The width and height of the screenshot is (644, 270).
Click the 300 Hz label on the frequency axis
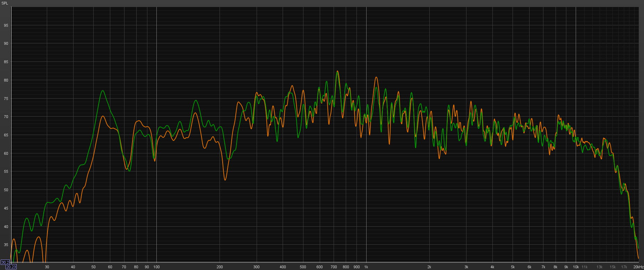pos(256,267)
